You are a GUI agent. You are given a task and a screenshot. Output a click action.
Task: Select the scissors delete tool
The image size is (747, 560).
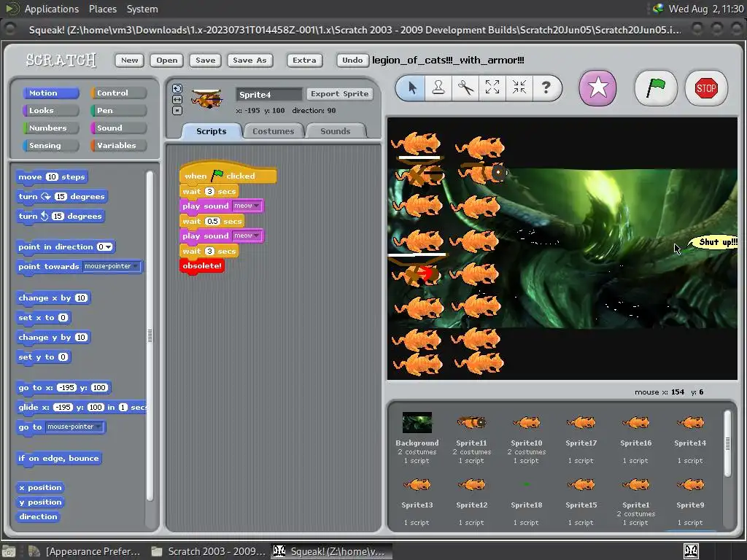(465, 87)
